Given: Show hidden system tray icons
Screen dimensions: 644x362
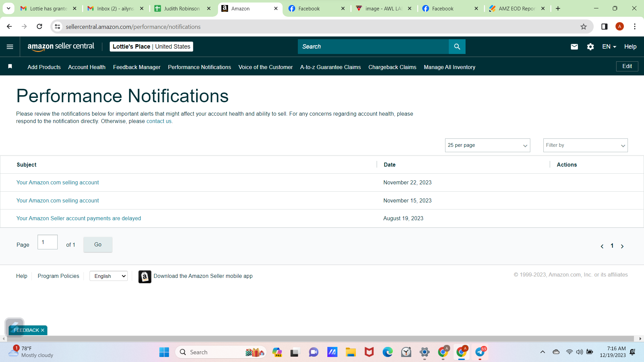Looking at the screenshot, I should [542, 352].
